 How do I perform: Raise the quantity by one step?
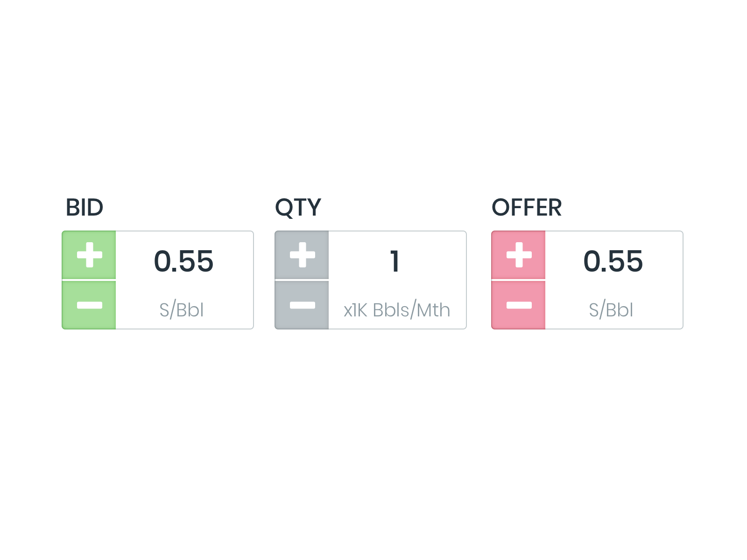[302, 255]
